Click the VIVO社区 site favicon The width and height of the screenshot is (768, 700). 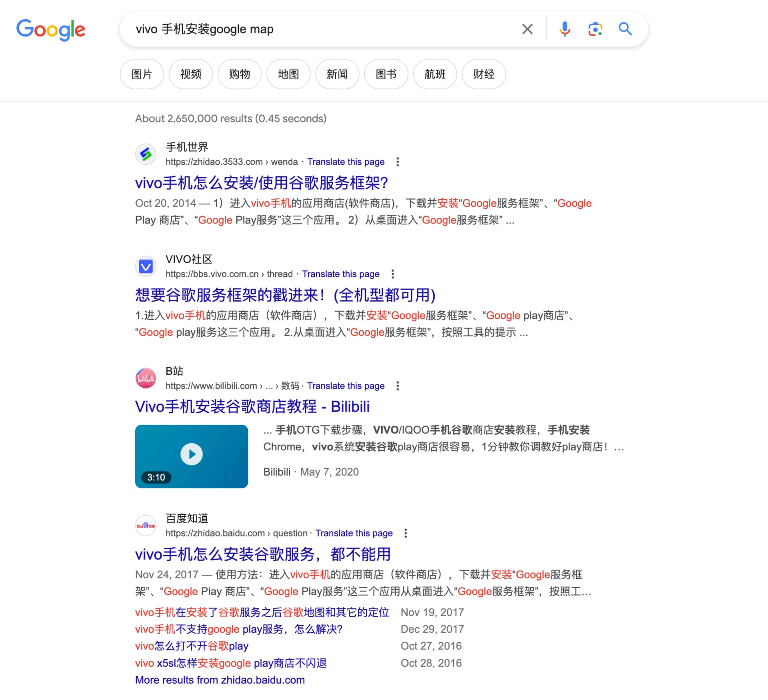[146, 266]
